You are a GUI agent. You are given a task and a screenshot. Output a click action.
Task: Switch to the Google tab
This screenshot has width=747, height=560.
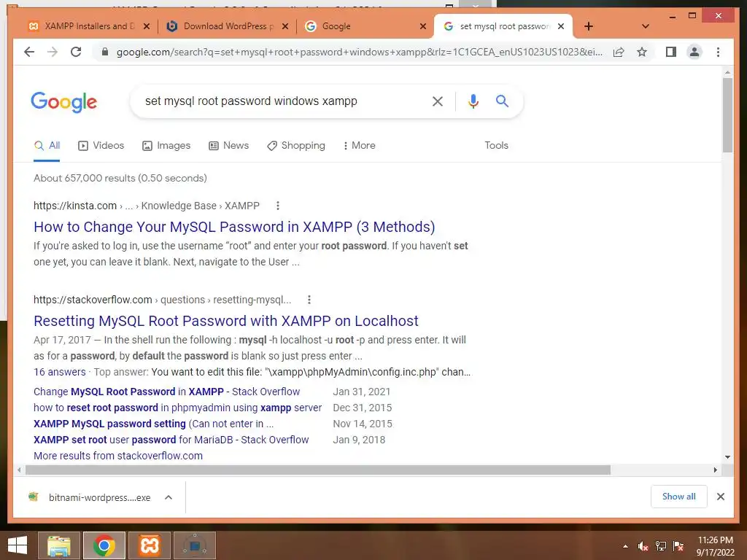tap(336, 26)
